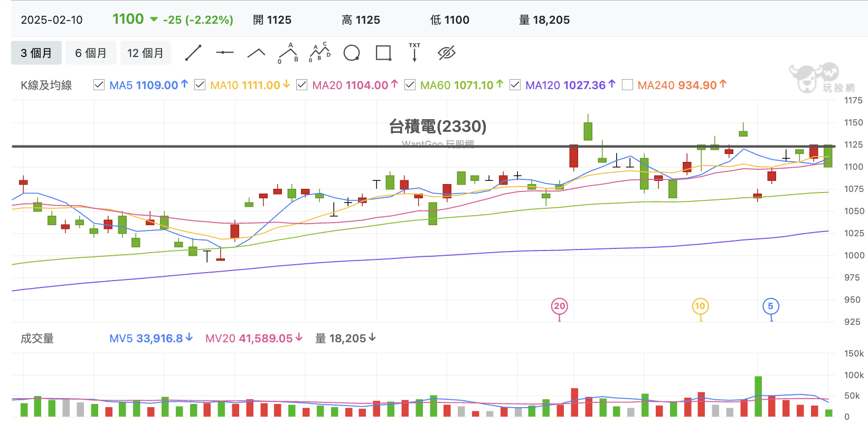Image resolution: width=868 pixels, height=424 pixels.
Task: Switch to the 12 個月 range tab
Action: coord(146,53)
